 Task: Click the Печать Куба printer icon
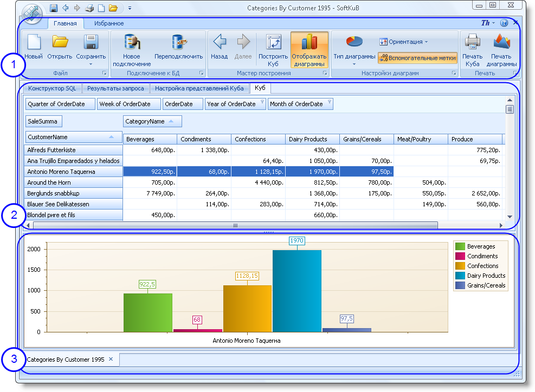click(472, 42)
